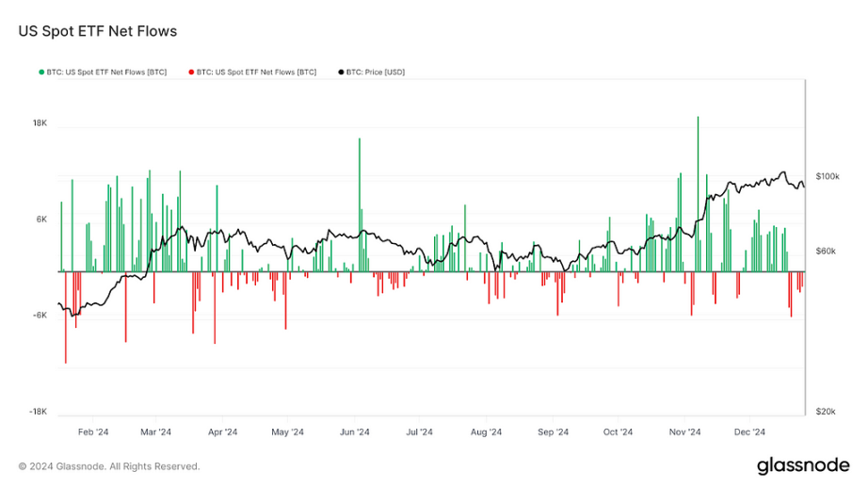The height and width of the screenshot is (488, 868).
Task: Click the 'US Spot ETF Net Flows' chart title
Action: pyautogui.click(x=97, y=31)
